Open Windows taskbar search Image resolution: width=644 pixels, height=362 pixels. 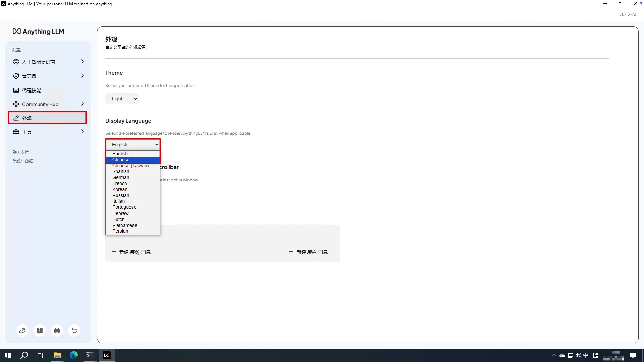[x=24, y=355]
